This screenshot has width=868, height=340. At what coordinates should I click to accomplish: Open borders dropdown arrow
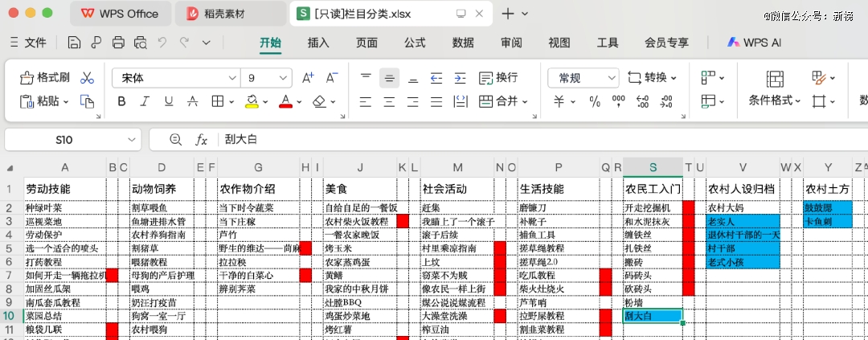pos(231,102)
